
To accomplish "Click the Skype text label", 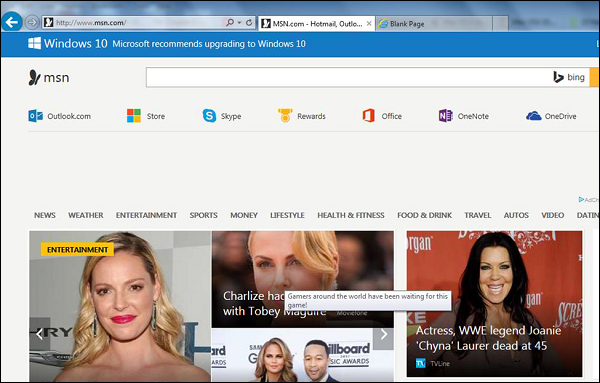I will tap(231, 116).
